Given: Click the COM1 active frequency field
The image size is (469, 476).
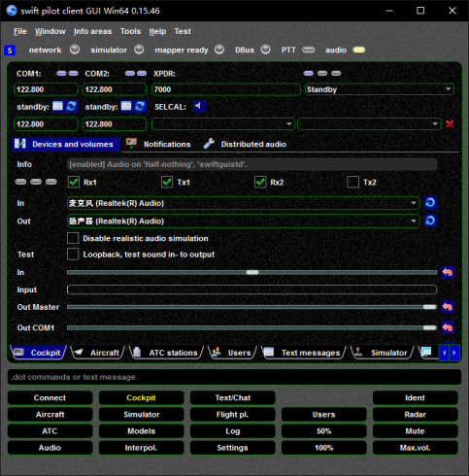Looking at the screenshot, I should [x=46, y=89].
